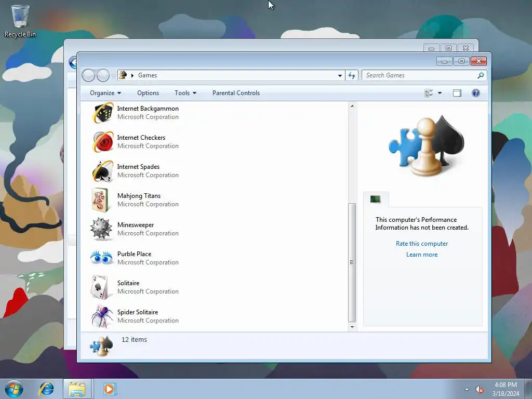Click the Change your view icon

pyautogui.click(x=429, y=93)
